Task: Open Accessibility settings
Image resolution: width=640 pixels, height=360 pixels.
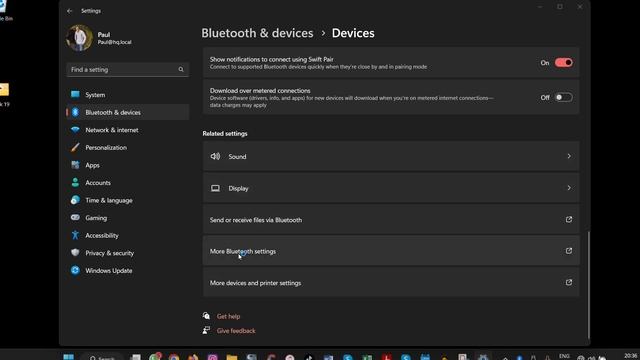Action: (127, 235)
